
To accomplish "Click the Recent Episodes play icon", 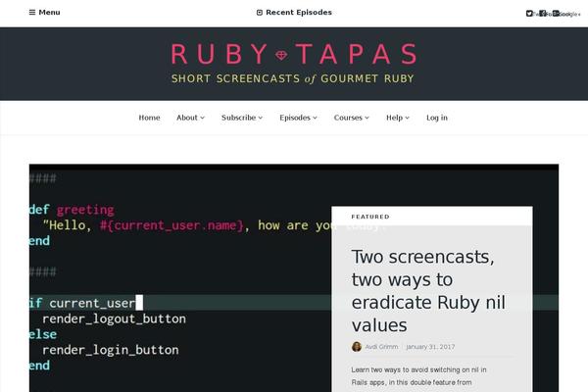I will click(x=259, y=13).
